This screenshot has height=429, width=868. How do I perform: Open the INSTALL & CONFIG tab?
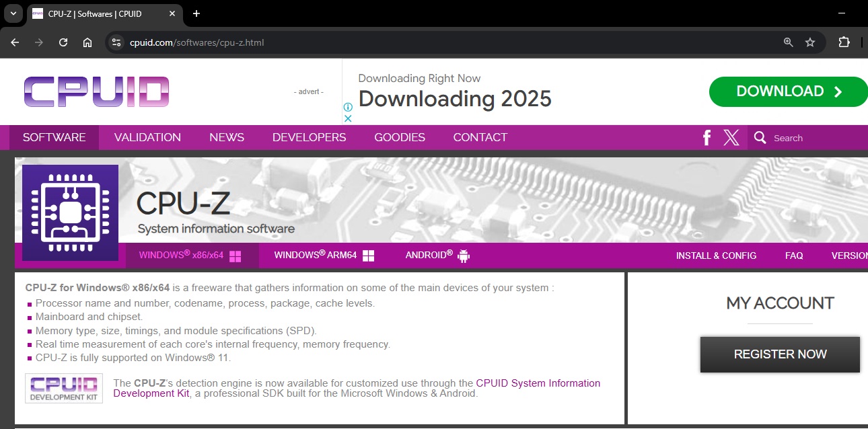(716, 256)
